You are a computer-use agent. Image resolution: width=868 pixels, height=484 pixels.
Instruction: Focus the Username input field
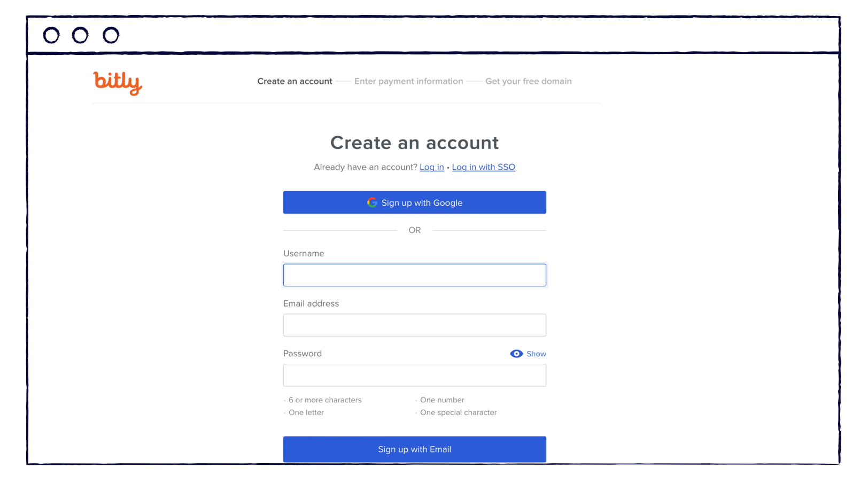[414, 275]
